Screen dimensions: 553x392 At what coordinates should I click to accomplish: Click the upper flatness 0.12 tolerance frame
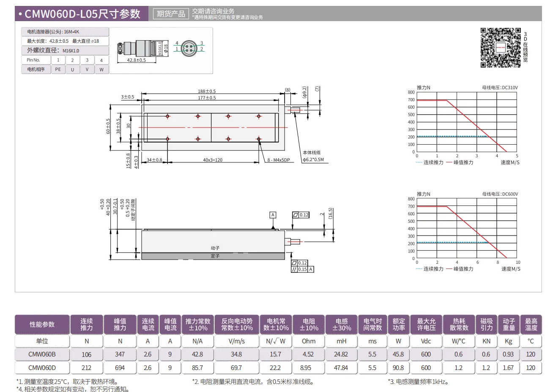[x=301, y=215]
